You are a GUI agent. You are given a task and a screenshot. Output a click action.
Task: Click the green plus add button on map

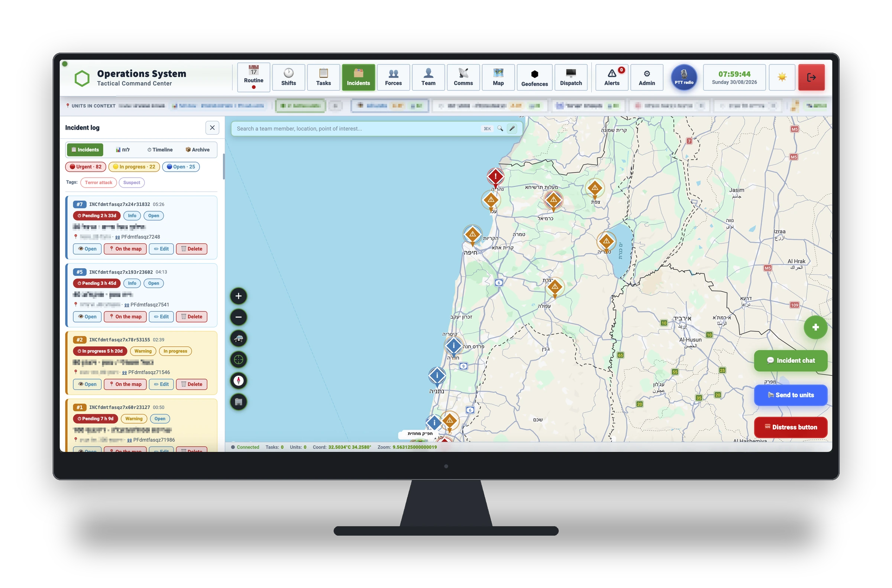(x=815, y=327)
